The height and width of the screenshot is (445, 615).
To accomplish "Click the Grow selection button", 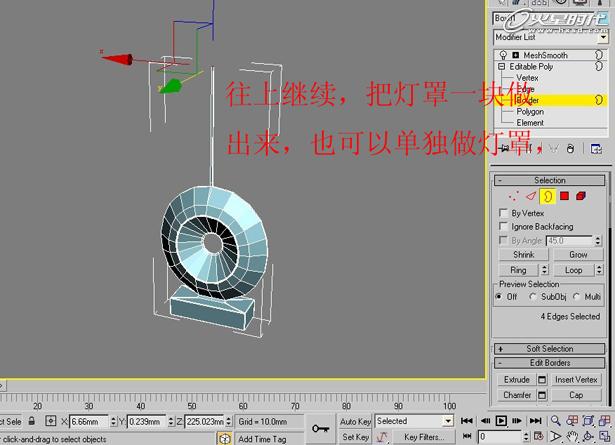I will click(x=578, y=255).
